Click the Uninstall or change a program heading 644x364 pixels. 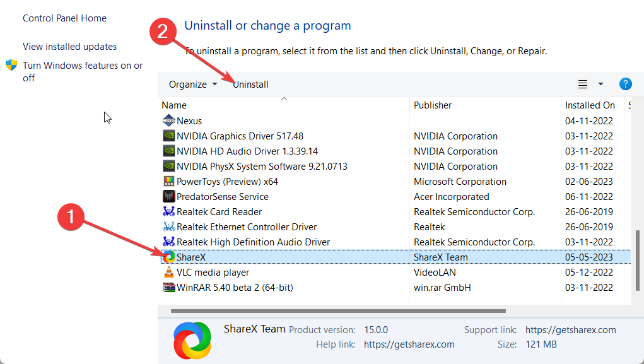[x=268, y=25]
